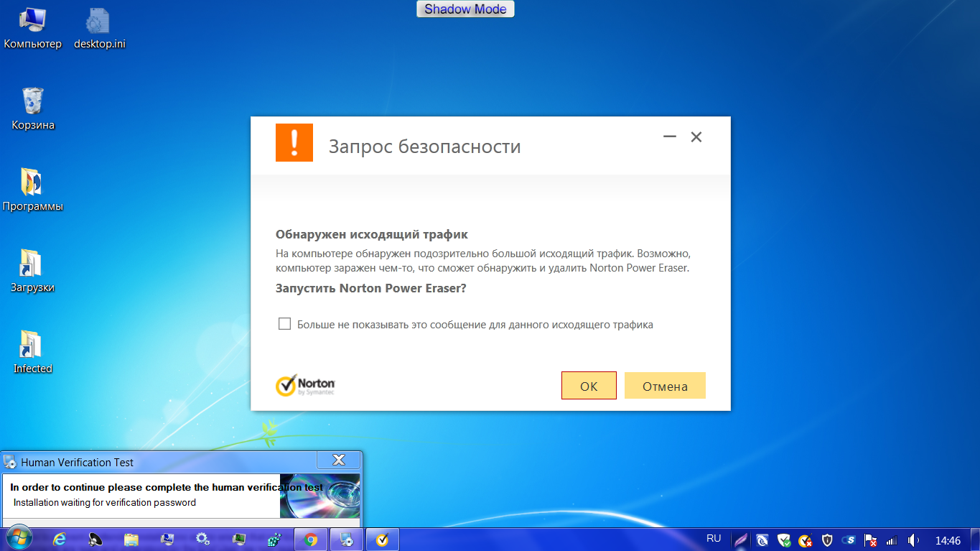The width and height of the screenshot is (980, 551).
Task: Switch to the installer setup taskbar button
Action: 347,540
